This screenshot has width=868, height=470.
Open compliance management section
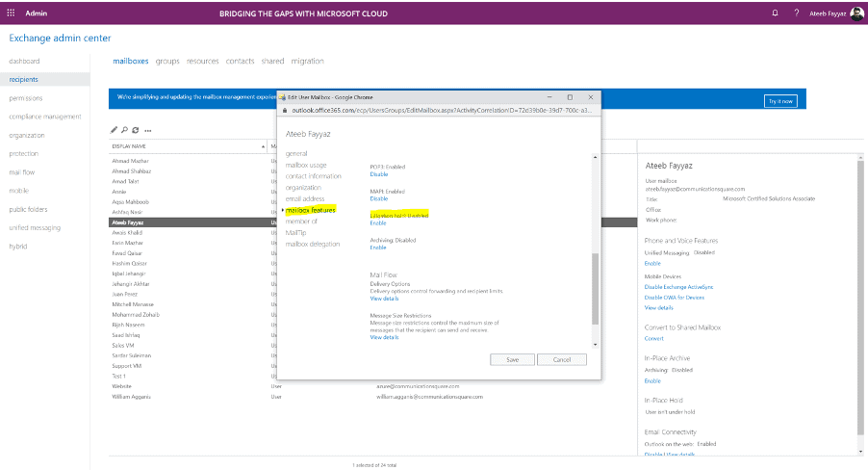pyautogui.click(x=45, y=117)
